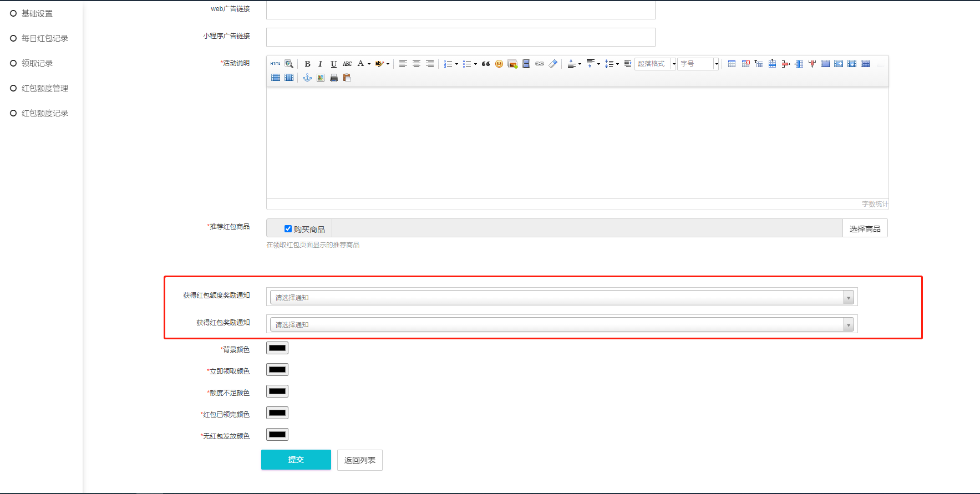
Task: Click the 选择商品 button
Action: pos(865,228)
